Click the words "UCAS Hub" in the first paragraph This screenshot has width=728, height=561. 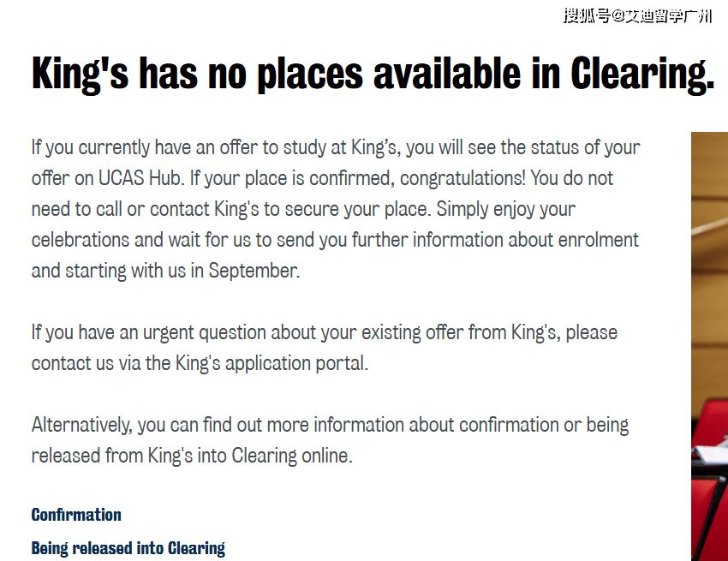139,178
